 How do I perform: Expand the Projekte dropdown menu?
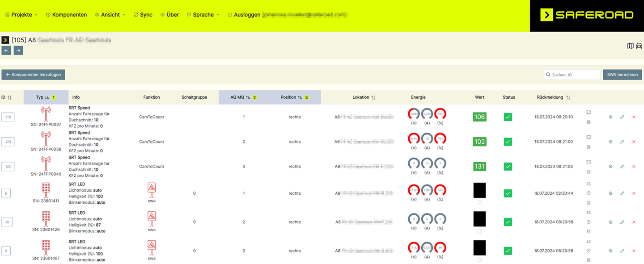click(21, 15)
